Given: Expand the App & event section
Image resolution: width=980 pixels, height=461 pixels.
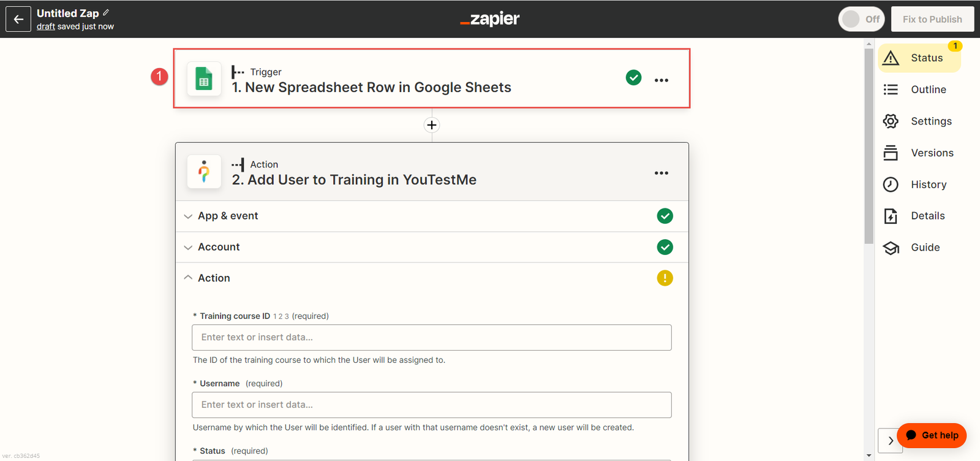Looking at the screenshot, I should (x=228, y=216).
